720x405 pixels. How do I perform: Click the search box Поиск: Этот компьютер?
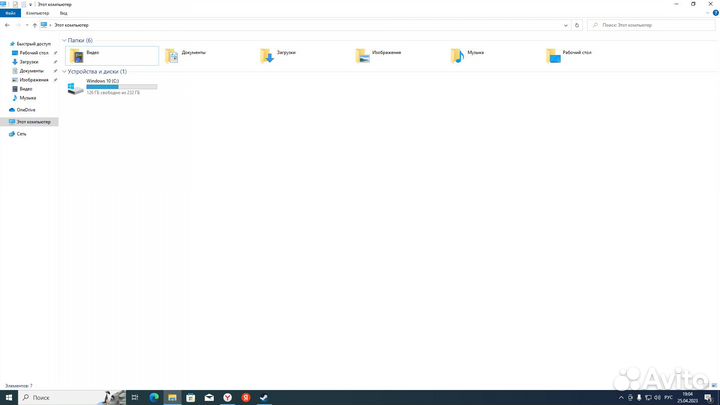point(651,25)
